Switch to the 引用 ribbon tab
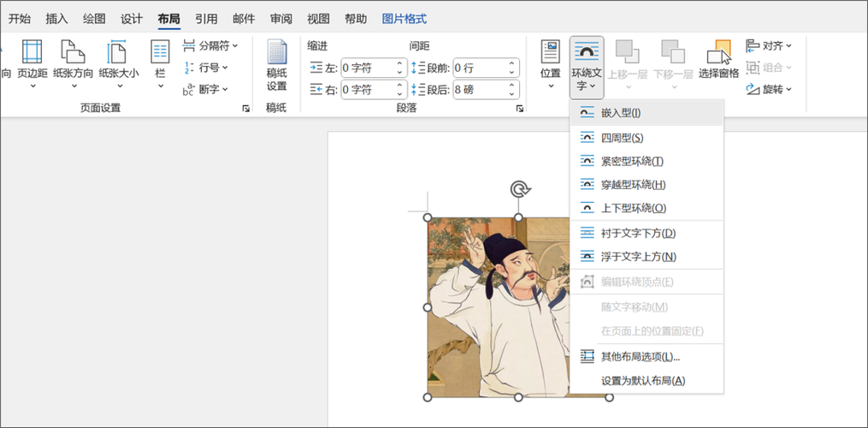The image size is (868, 428). [206, 19]
